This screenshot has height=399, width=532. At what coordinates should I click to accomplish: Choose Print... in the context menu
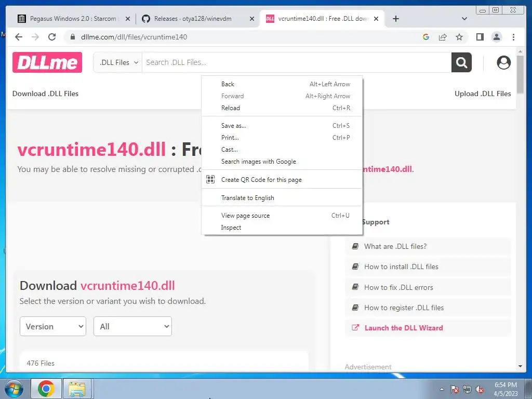click(x=282, y=137)
